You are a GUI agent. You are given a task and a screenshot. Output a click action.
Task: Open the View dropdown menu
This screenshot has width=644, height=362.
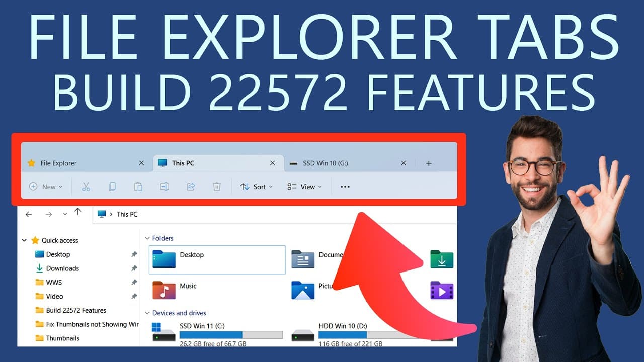[305, 187]
